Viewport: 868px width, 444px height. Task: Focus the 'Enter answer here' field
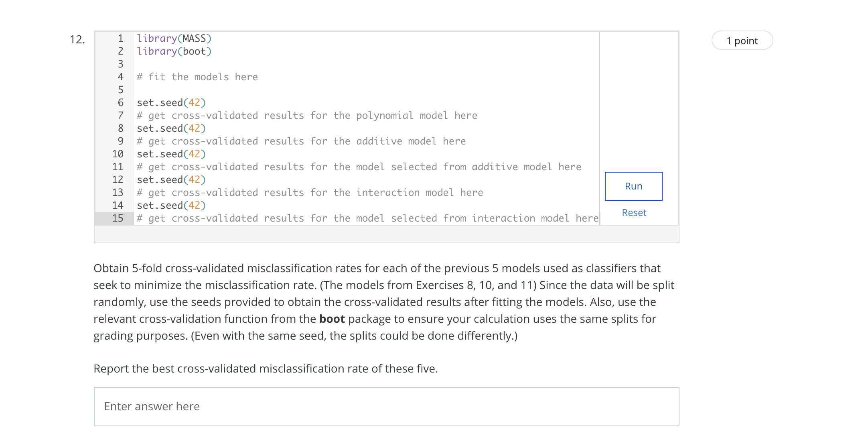pyautogui.click(x=386, y=406)
